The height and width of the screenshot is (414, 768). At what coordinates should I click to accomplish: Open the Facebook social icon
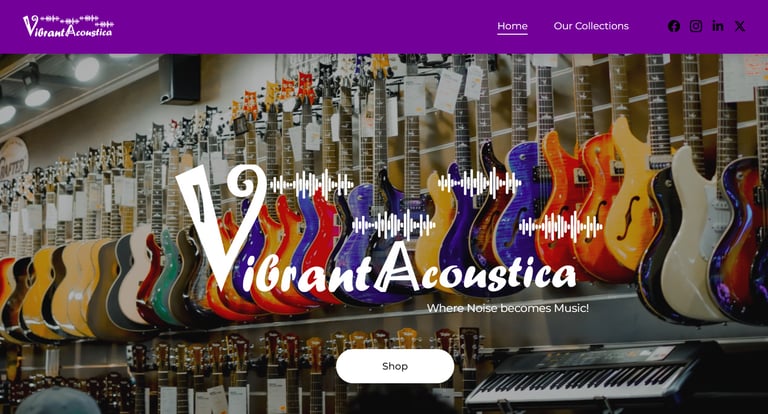(x=673, y=26)
